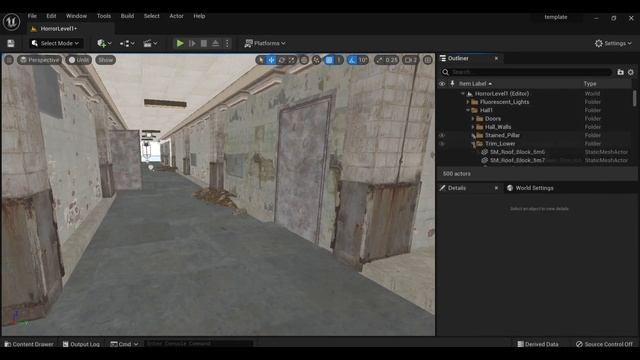The image size is (640, 360).
Task: Maximize or restore the viewport layout
Action: pos(427,60)
